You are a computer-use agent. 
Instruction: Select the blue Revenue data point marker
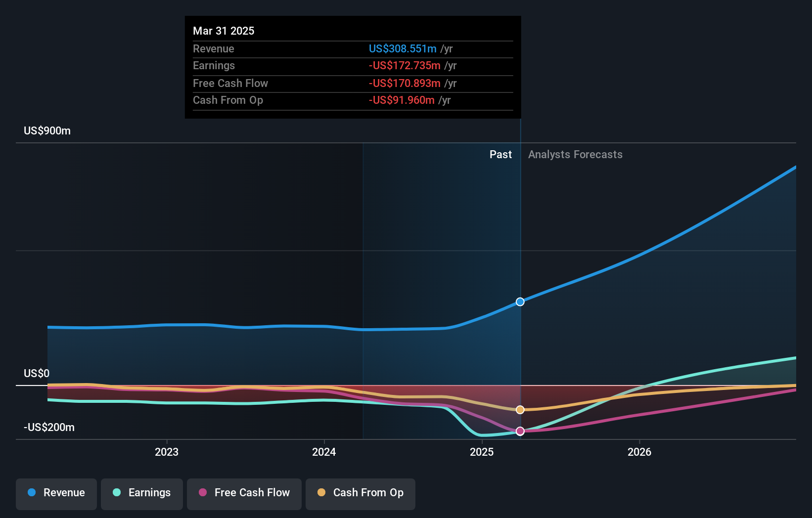pos(520,302)
